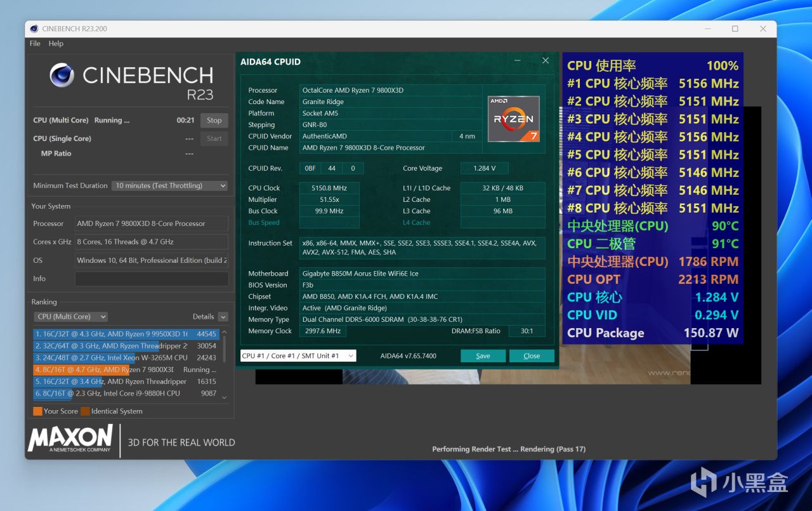The height and width of the screenshot is (511, 812).
Task: Select the Intel Core i9-9880H ranking row
Action: pos(126,394)
